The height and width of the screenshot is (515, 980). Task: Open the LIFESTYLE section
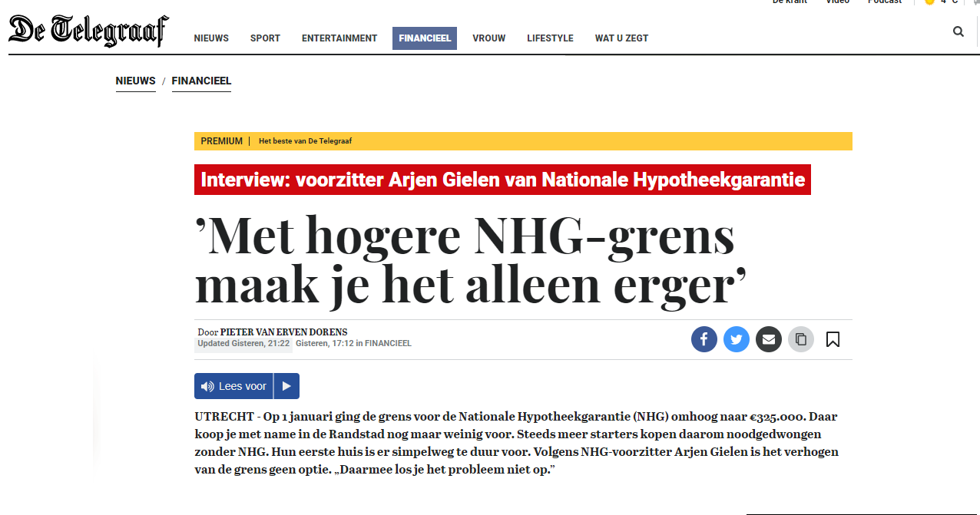tap(550, 38)
